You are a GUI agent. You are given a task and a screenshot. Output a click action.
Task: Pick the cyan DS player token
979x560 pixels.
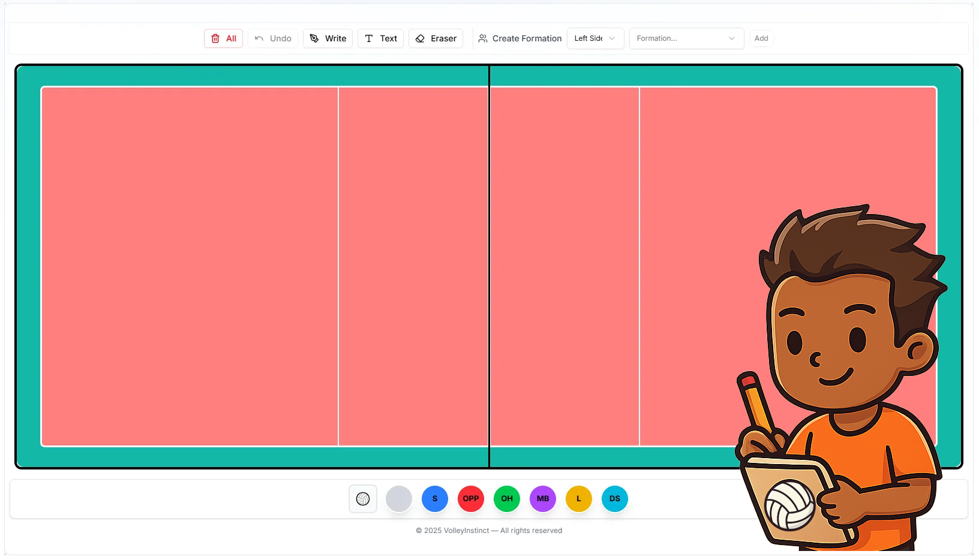coord(615,499)
